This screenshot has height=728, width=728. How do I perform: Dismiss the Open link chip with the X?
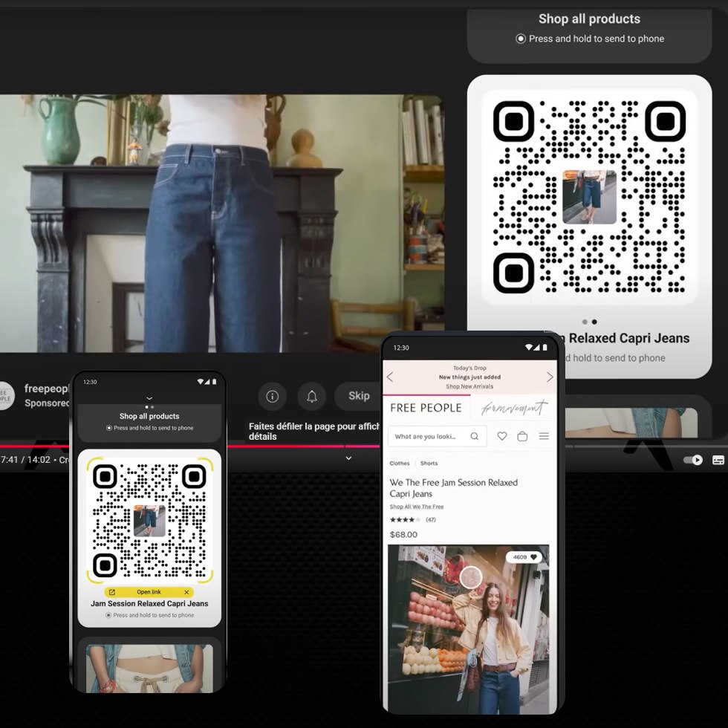(186, 592)
